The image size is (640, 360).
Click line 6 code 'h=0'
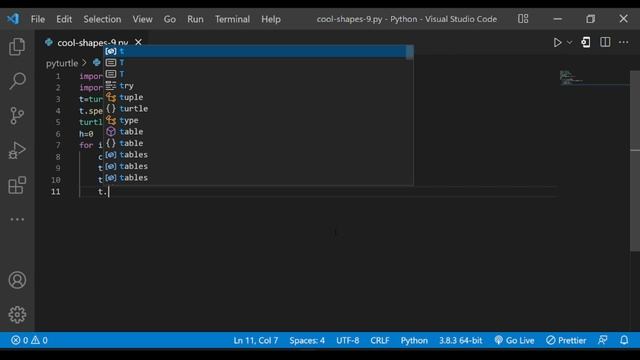click(x=86, y=134)
